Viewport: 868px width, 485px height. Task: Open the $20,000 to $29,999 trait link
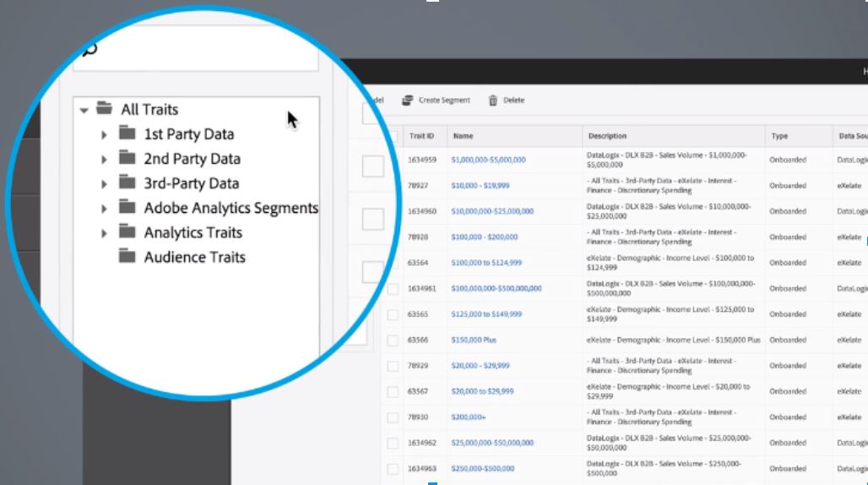[482, 391]
